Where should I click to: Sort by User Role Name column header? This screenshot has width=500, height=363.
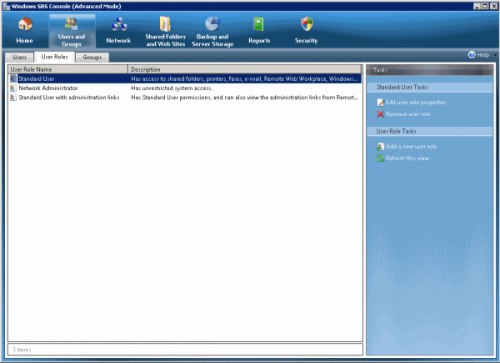coord(68,69)
